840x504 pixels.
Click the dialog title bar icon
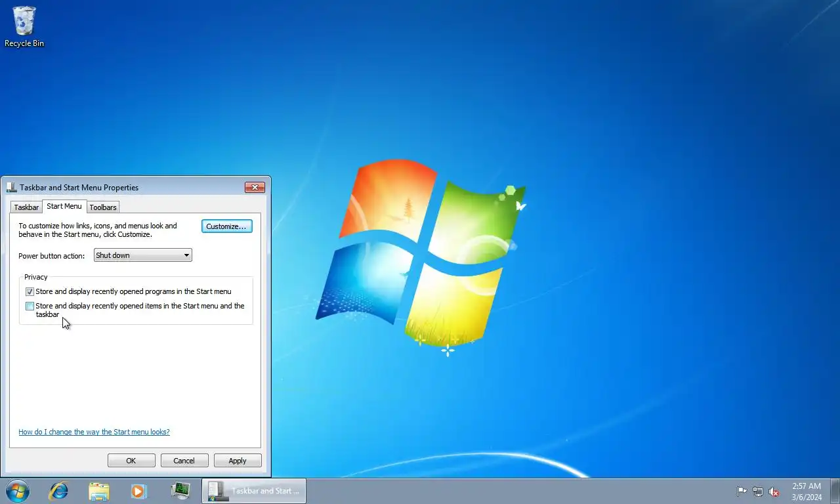tap(11, 187)
